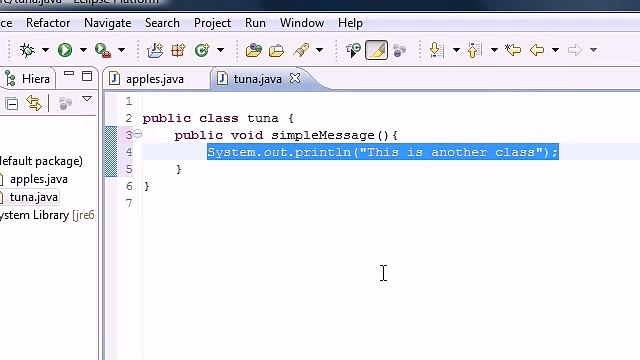
Task: Click 'public class tuna' code line
Action: (x=218, y=118)
